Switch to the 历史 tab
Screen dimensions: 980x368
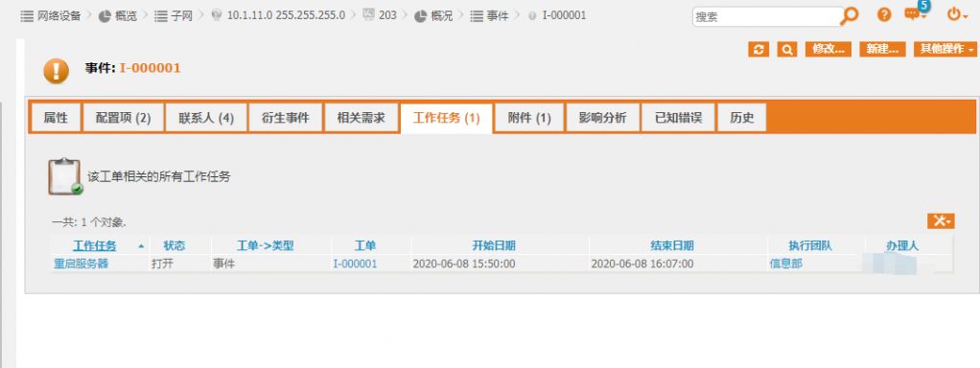point(742,118)
